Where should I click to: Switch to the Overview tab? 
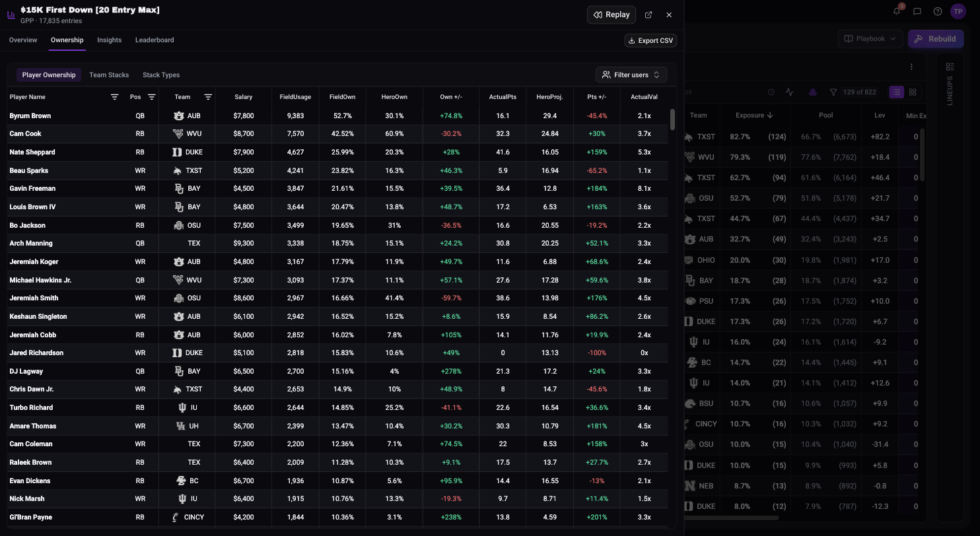[23, 40]
